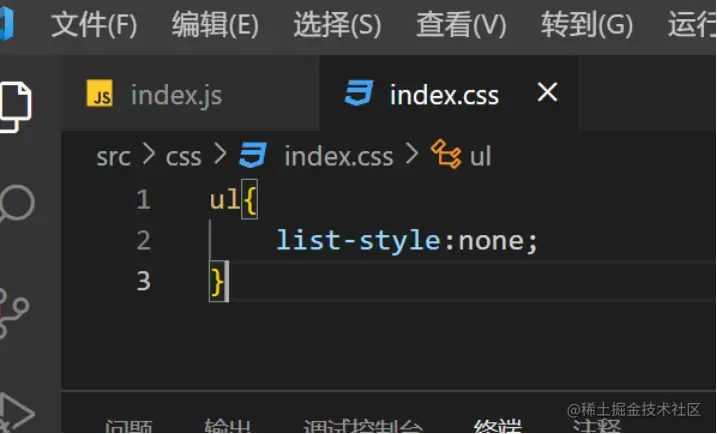Click the JS file icon on index.js tab
The image size is (717, 434).
point(100,95)
